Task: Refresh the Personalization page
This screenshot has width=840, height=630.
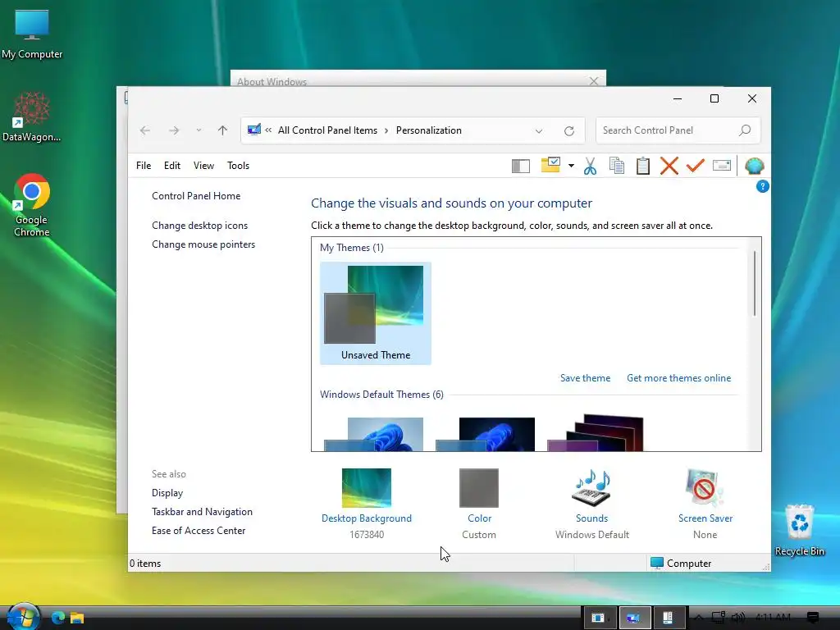Action: 569,130
